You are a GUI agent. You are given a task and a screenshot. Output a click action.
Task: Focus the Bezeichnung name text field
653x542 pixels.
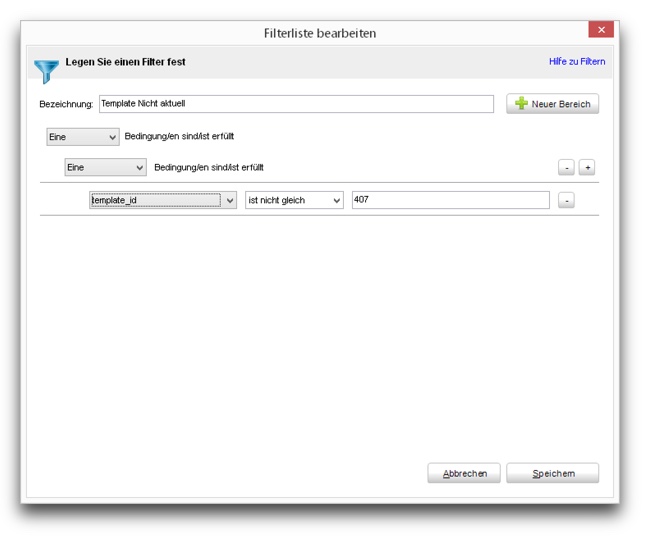tap(295, 104)
